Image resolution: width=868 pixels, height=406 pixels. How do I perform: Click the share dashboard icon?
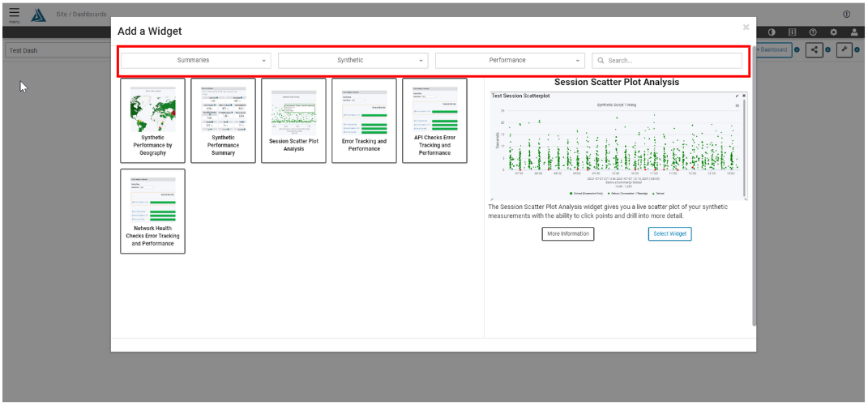pos(814,50)
